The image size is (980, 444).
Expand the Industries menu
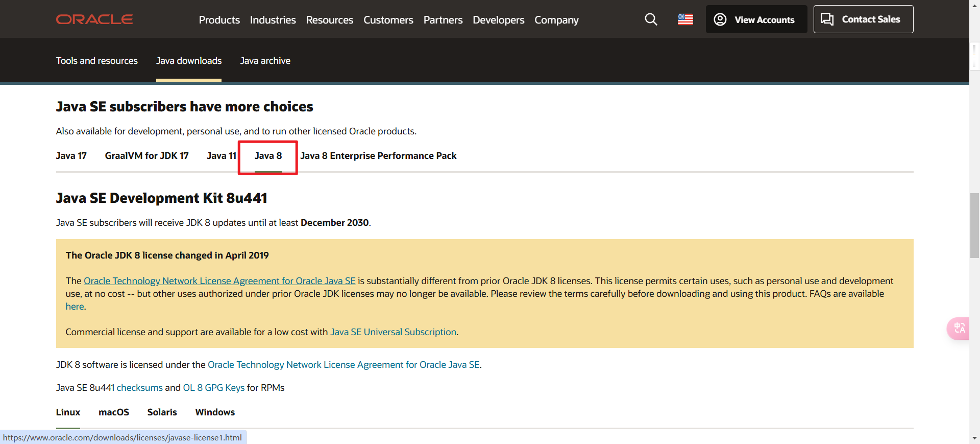pos(273,20)
